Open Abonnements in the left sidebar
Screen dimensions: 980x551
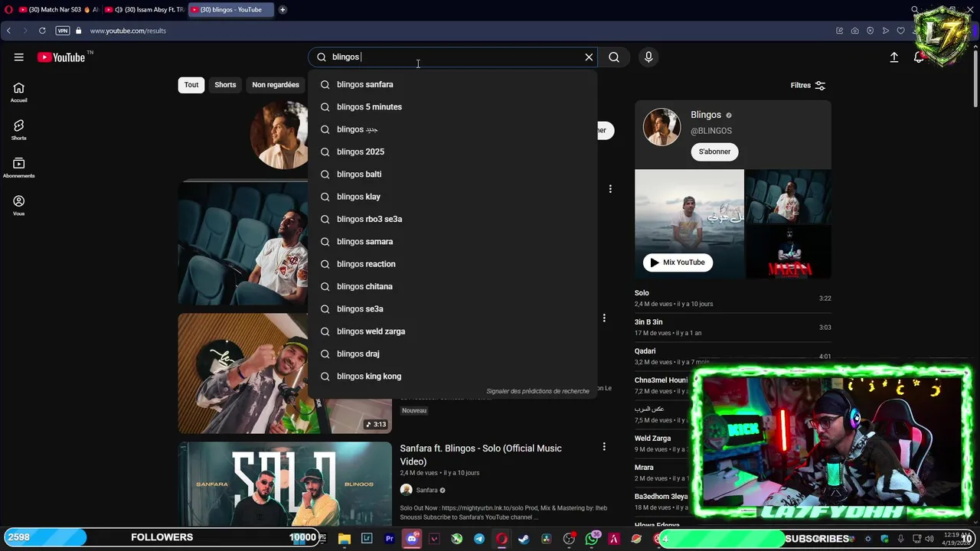(x=19, y=168)
